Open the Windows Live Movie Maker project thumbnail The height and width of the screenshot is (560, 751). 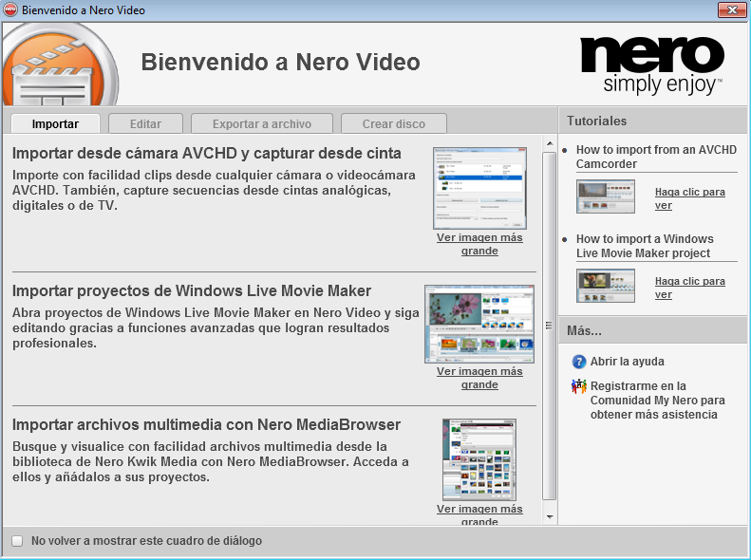click(479, 324)
